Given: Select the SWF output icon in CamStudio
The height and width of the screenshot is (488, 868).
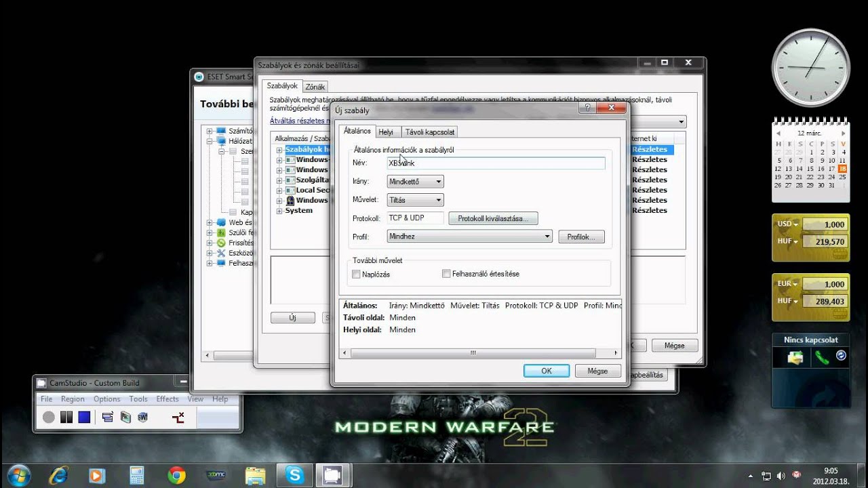Looking at the screenshot, I should pyautogui.click(x=142, y=418).
